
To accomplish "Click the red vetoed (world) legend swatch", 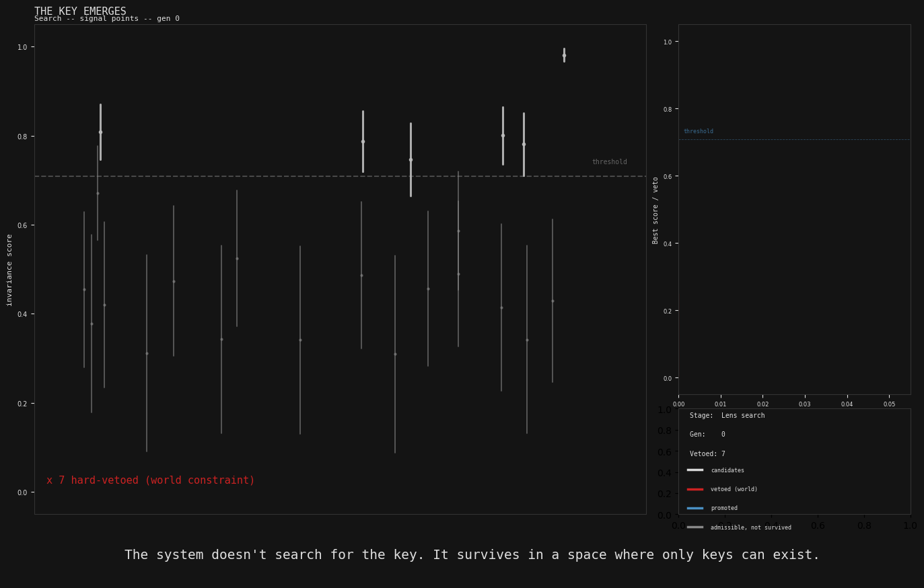I will pyautogui.click(x=695, y=489).
